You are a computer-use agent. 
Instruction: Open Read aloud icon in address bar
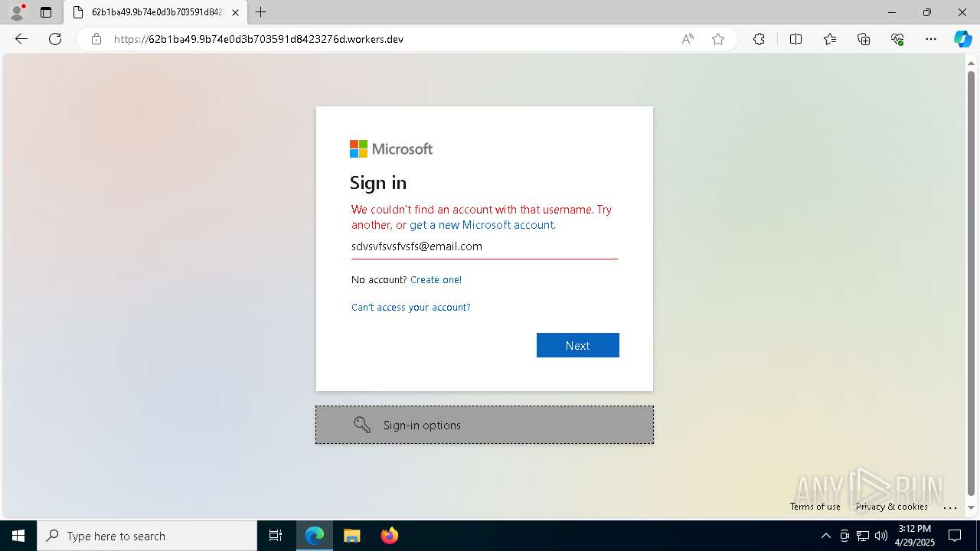688,39
